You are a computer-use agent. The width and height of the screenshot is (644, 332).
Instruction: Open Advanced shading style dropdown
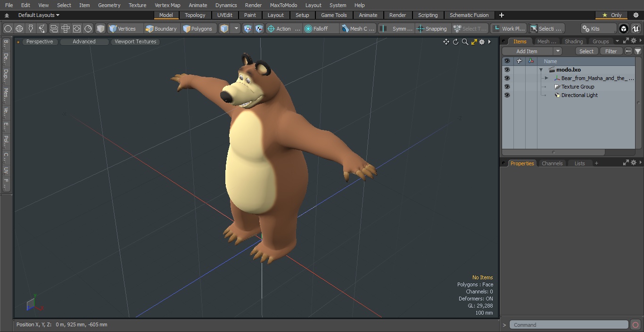tap(84, 41)
